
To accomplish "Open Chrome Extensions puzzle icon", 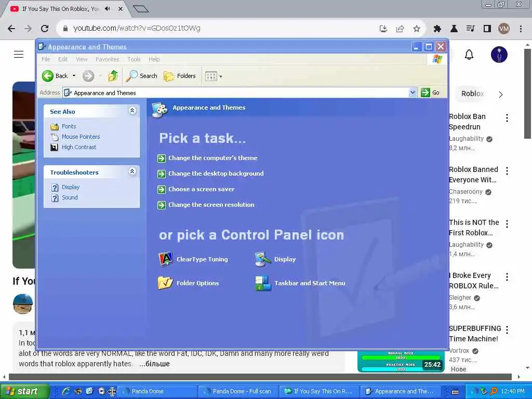I will [x=437, y=29].
